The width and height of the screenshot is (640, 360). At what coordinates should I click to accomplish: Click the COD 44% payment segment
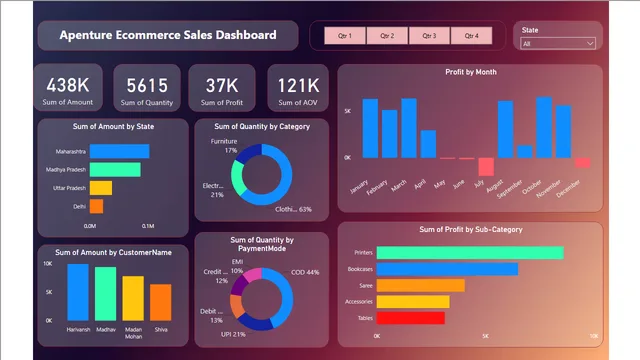(x=286, y=298)
